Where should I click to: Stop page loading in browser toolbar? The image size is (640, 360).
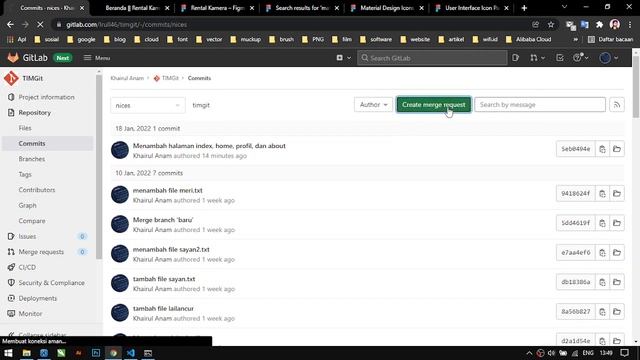pyautogui.click(x=40, y=24)
